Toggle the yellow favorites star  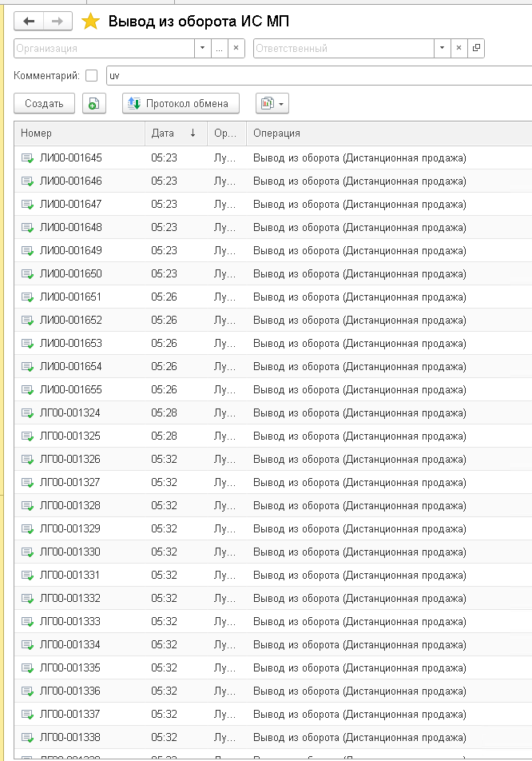(90, 22)
